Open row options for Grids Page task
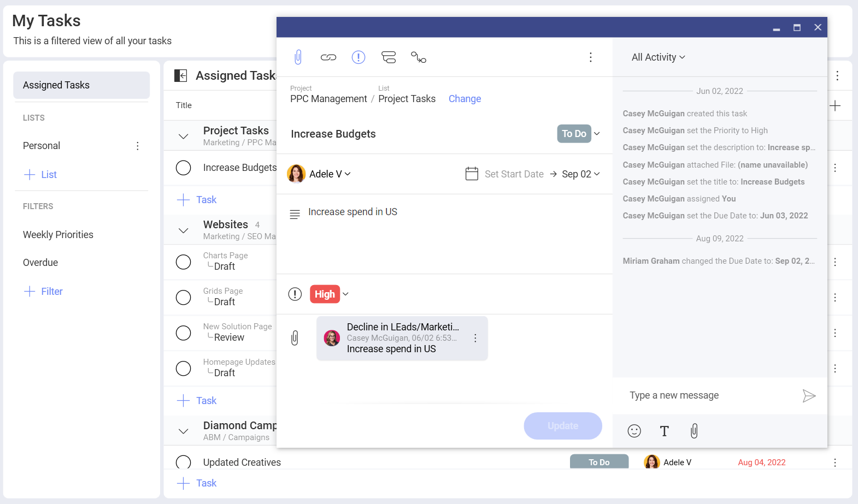858x504 pixels. click(x=835, y=298)
